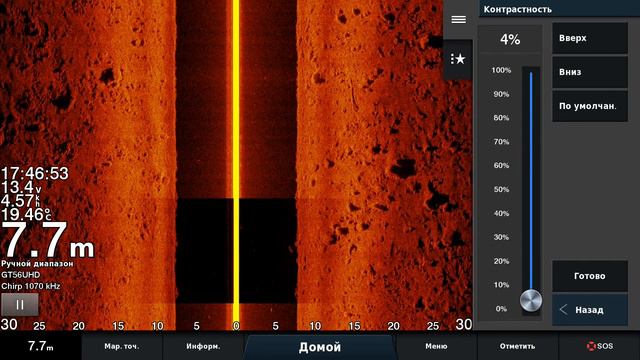Click the Chirp 1070 kHz frequency label
Screen dimensions: 640x360
pos(31,286)
